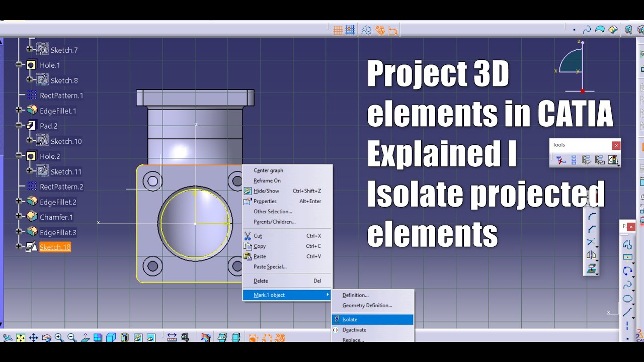Select Center graph in context menu
Image resolution: width=644 pixels, height=362 pixels.
pyautogui.click(x=287, y=170)
